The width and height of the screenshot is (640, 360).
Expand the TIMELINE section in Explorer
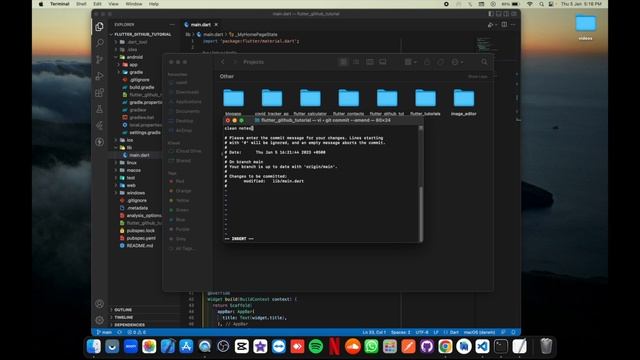(124, 317)
